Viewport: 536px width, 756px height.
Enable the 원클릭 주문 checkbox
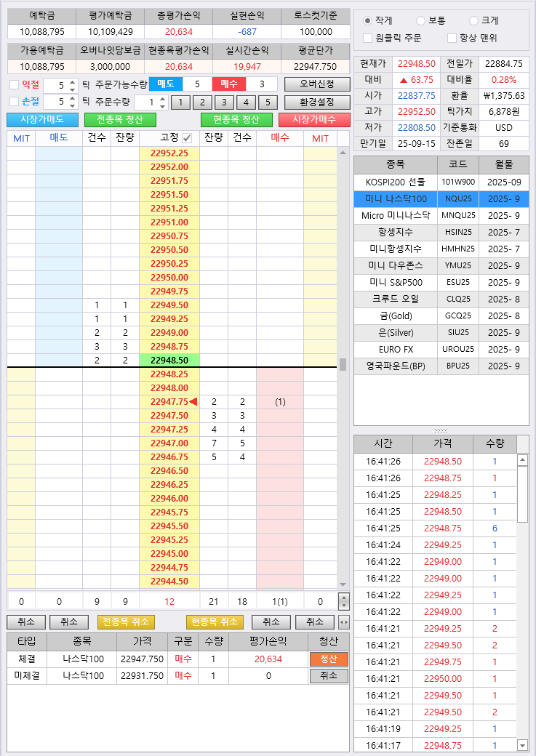pyautogui.click(x=367, y=38)
